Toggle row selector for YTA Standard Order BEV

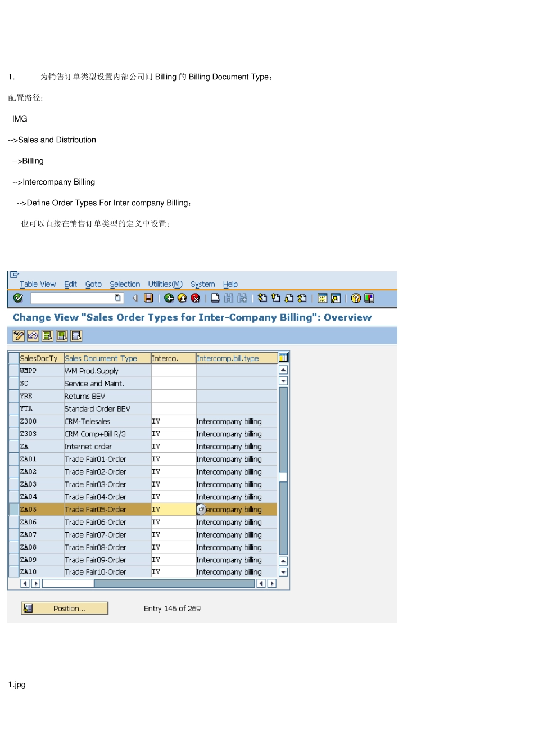point(14,409)
